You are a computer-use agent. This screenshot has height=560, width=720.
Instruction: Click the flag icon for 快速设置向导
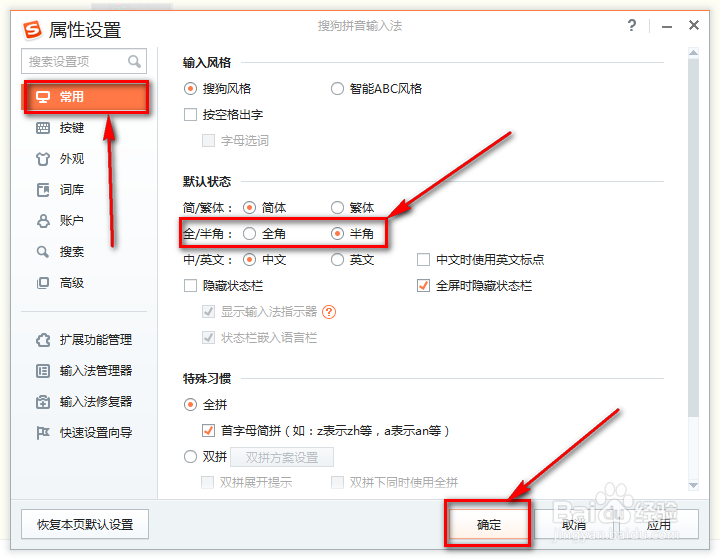pyautogui.click(x=43, y=433)
